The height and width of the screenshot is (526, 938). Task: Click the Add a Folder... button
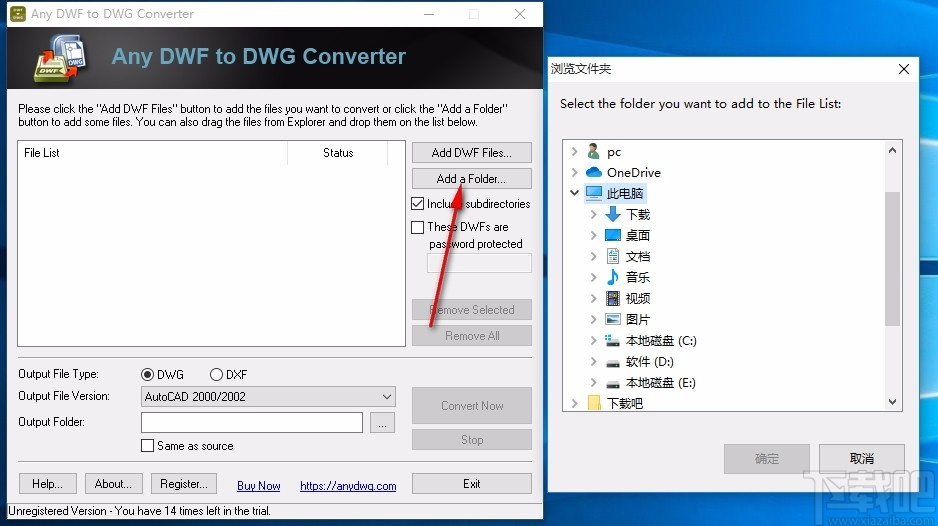point(471,178)
